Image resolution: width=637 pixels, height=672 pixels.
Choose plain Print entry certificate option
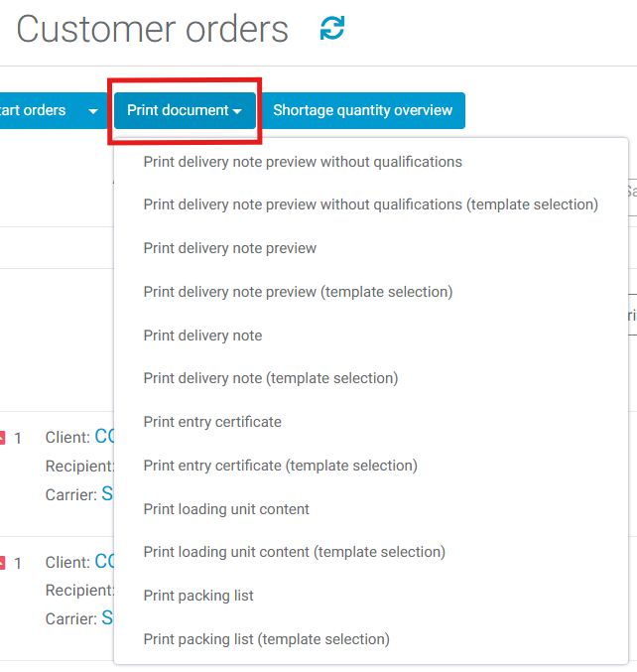[x=212, y=422]
